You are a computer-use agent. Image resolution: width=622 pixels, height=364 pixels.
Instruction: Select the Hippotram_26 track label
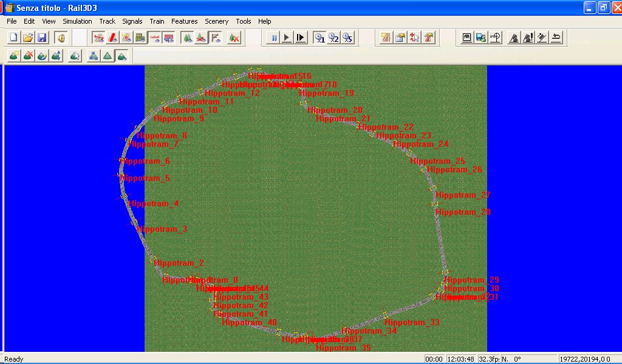[454, 169]
